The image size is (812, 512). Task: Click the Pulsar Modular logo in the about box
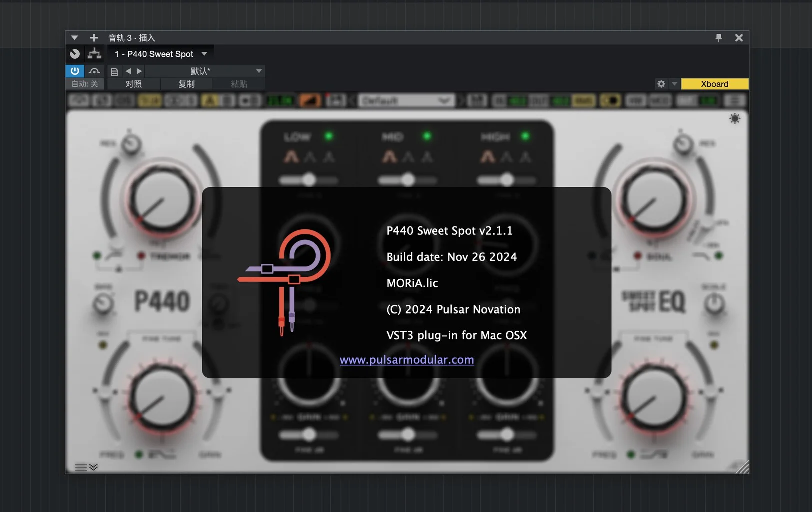pyautogui.click(x=284, y=282)
